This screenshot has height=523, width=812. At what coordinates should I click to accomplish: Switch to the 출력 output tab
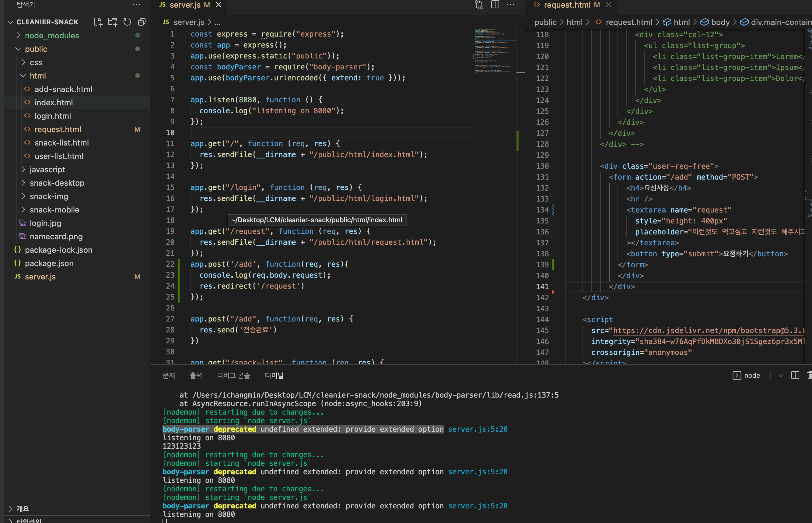point(196,375)
